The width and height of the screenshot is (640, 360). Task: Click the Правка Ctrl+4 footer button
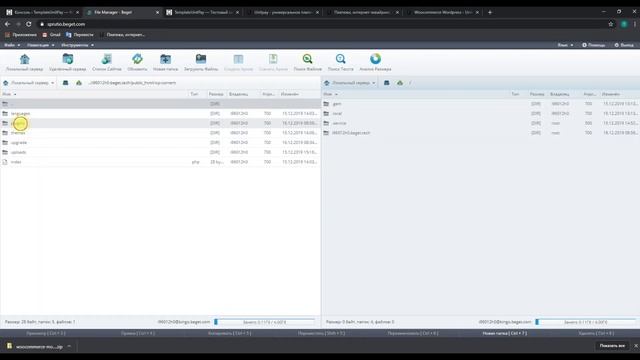click(138, 333)
